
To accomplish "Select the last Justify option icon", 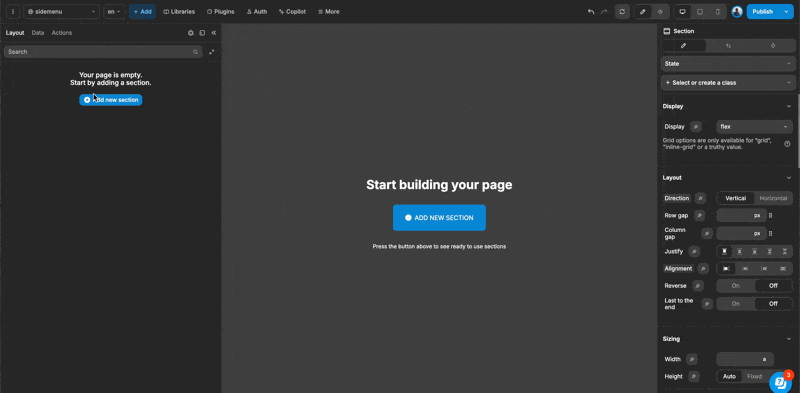I will (x=785, y=252).
